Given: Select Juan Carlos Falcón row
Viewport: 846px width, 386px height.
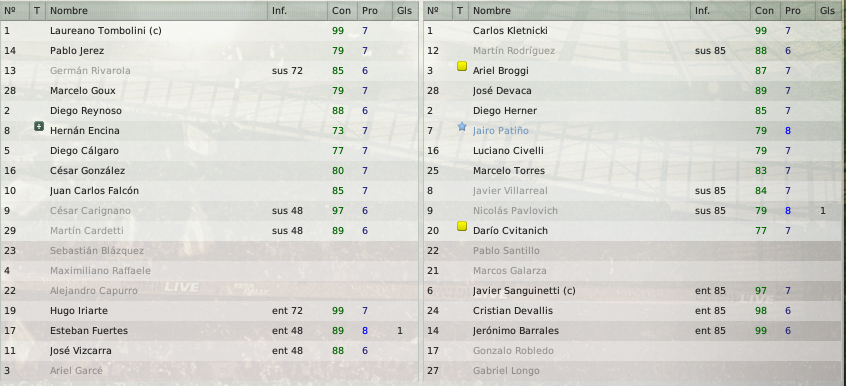Looking at the screenshot, I should tap(209, 191).
